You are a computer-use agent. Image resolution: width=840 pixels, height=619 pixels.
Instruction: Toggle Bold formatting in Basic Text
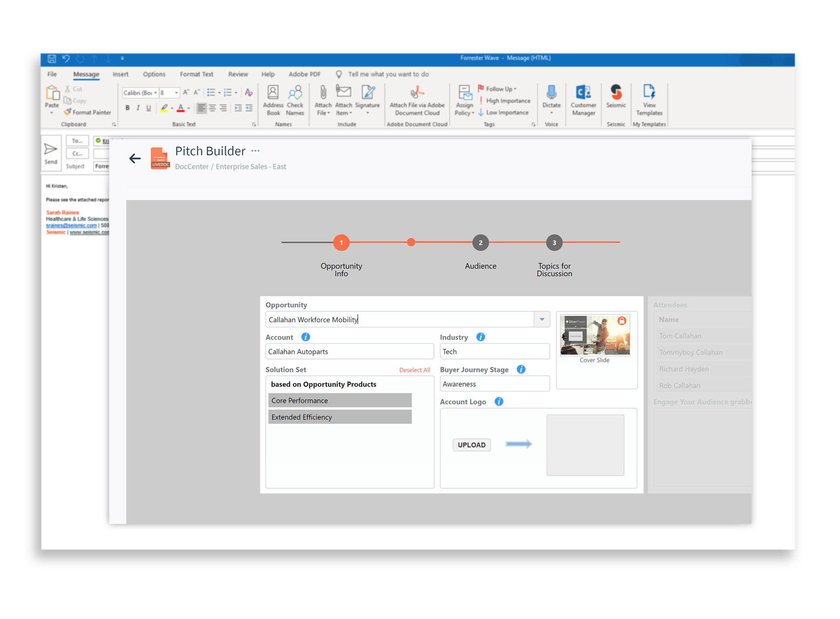pos(127,108)
